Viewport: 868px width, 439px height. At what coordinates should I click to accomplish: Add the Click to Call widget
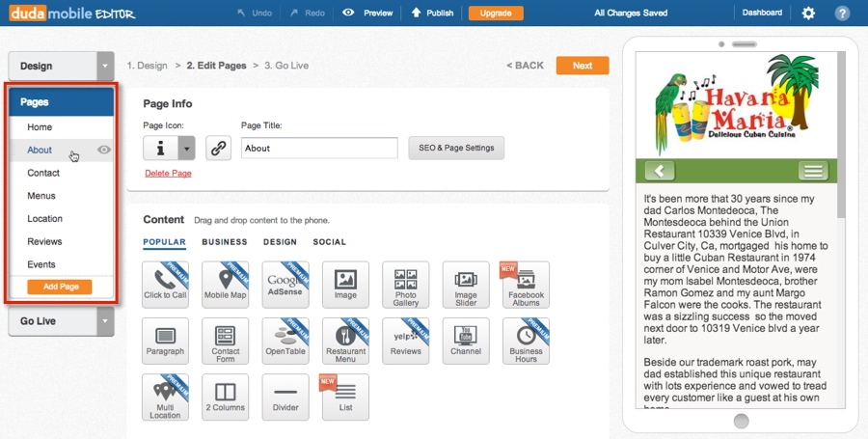[165, 285]
